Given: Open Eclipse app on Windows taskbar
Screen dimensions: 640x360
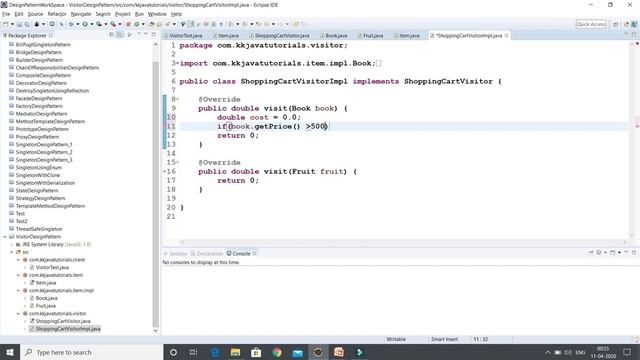Looking at the screenshot, I should click(318, 352).
